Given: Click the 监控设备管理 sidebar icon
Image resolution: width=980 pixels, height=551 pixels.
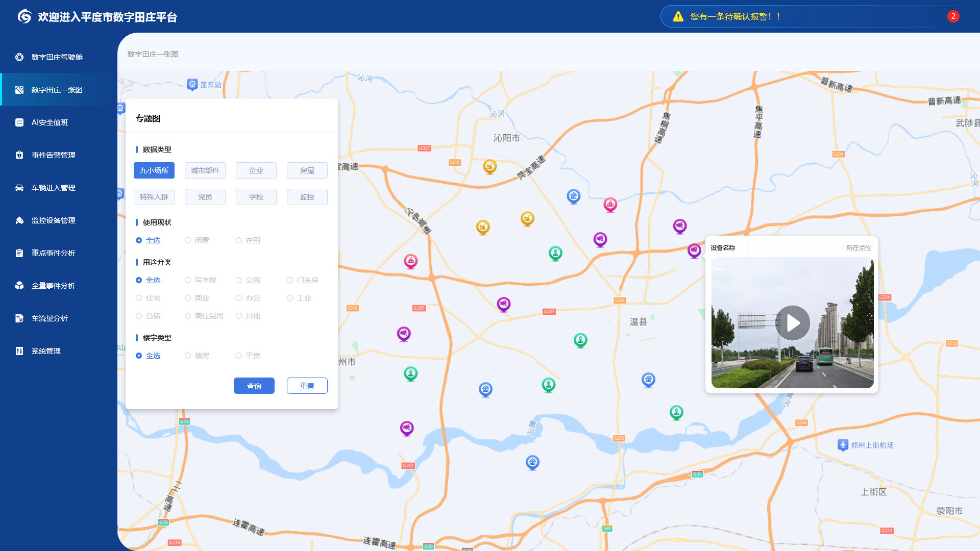Looking at the screenshot, I should click(19, 220).
